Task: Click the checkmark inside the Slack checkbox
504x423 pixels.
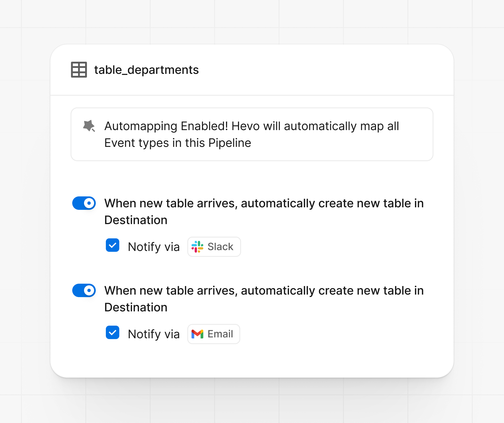Action: [112, 246]
